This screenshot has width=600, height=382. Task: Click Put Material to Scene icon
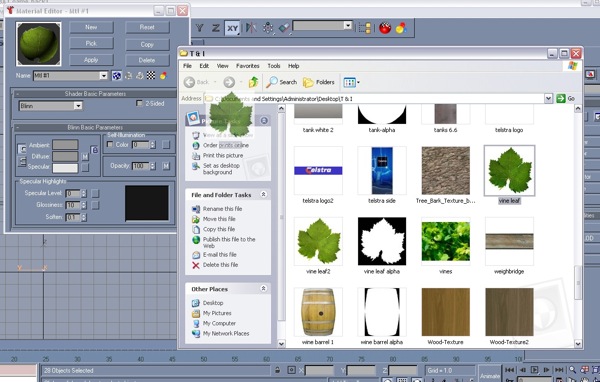129,76
